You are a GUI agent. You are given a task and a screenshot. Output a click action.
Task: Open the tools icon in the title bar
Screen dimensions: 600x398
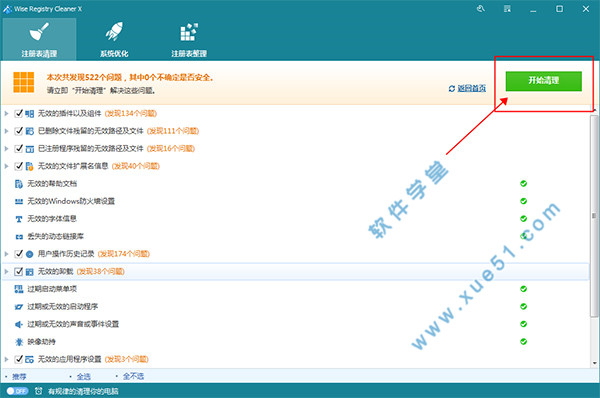click(481, 9)
